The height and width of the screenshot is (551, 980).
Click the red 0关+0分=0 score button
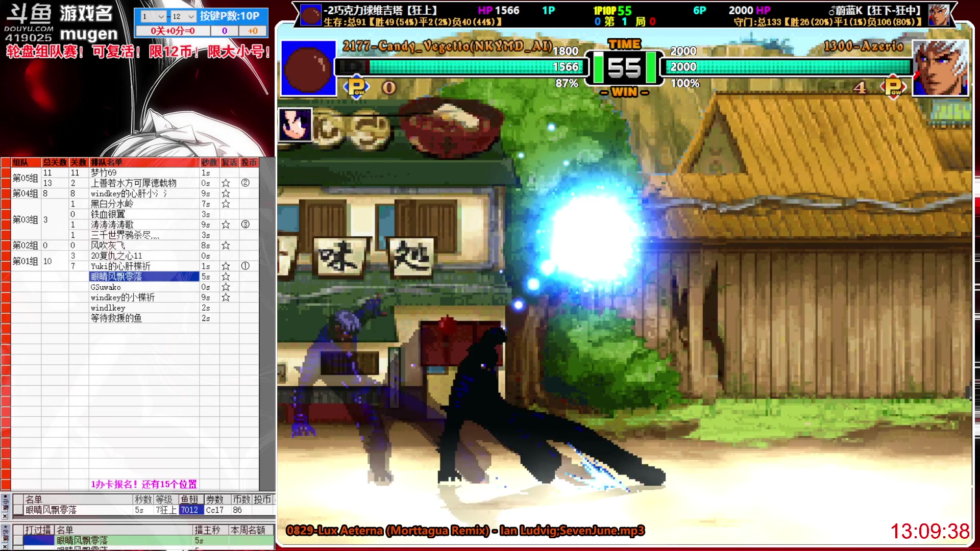(173, 31)
